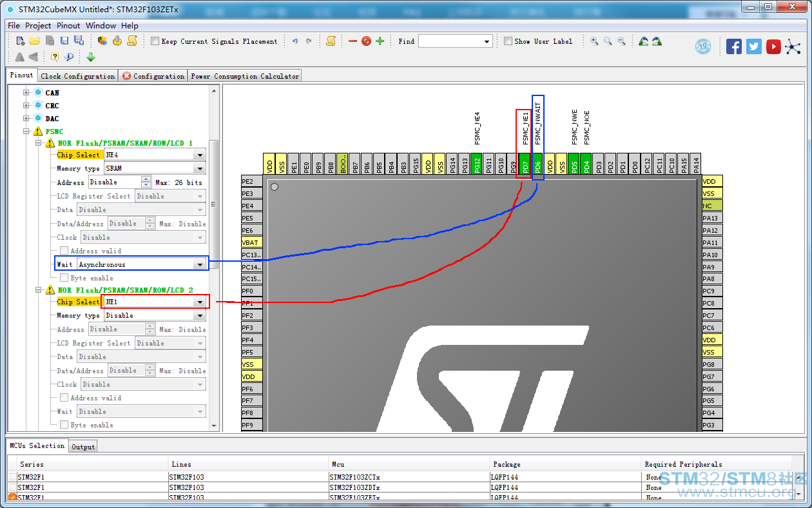Screen dimensions: 812x508
Task: Click the Redo arrow icon
Action: [x=309, y=41]
